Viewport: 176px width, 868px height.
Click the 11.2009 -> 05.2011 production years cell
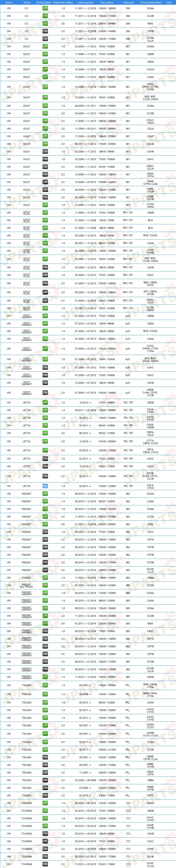(86, 129)
